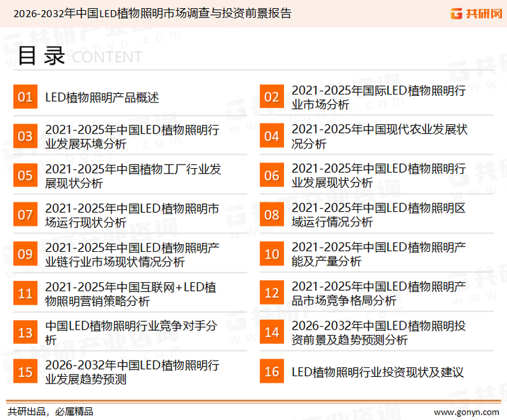This screenshot has width=507, height=420.
Task: Select the LED植物照明区域运行情况分析 entry
Action: 378,215
